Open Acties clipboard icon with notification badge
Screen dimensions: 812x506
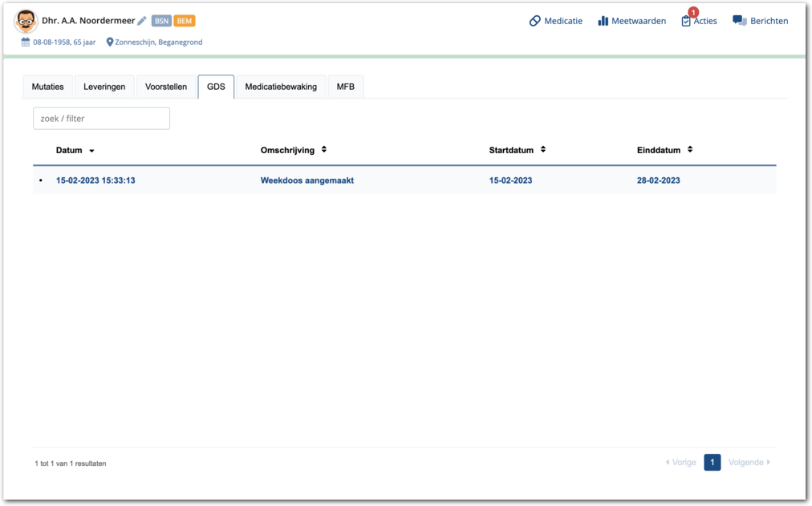686,21
